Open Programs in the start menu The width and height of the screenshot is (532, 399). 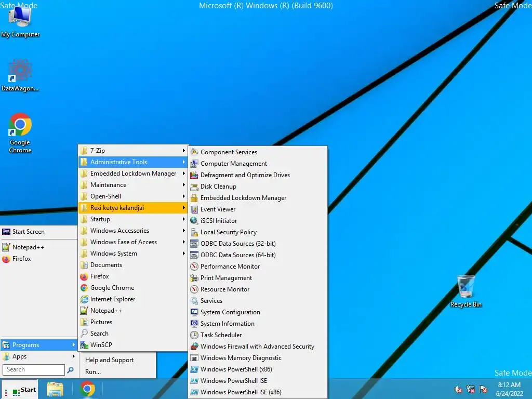pyautogui.click(x=38, y=345)
